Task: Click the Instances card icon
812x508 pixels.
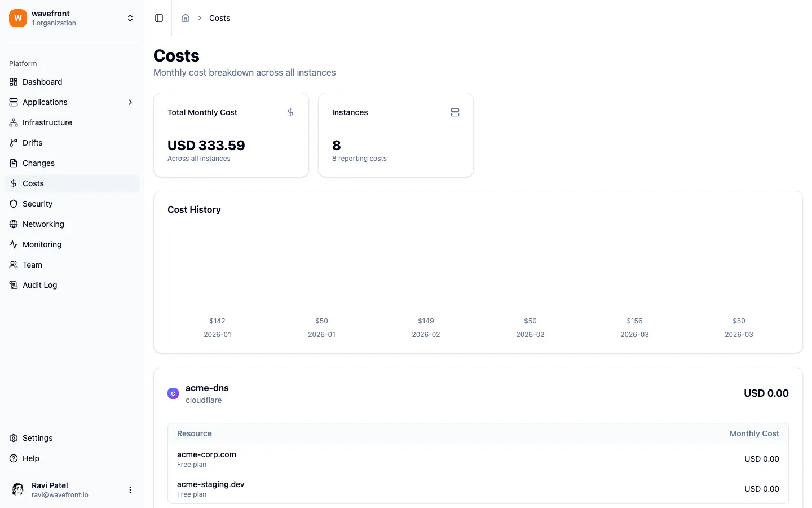Action: tap(455, 112)
